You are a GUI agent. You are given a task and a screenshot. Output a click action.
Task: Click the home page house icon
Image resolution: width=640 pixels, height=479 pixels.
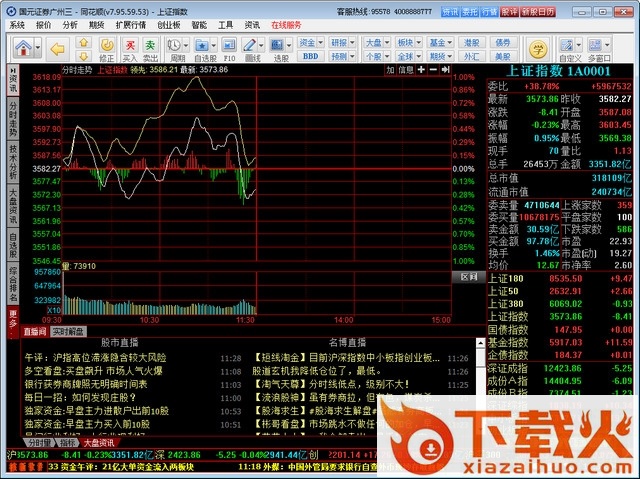click(x=24, y=49)
